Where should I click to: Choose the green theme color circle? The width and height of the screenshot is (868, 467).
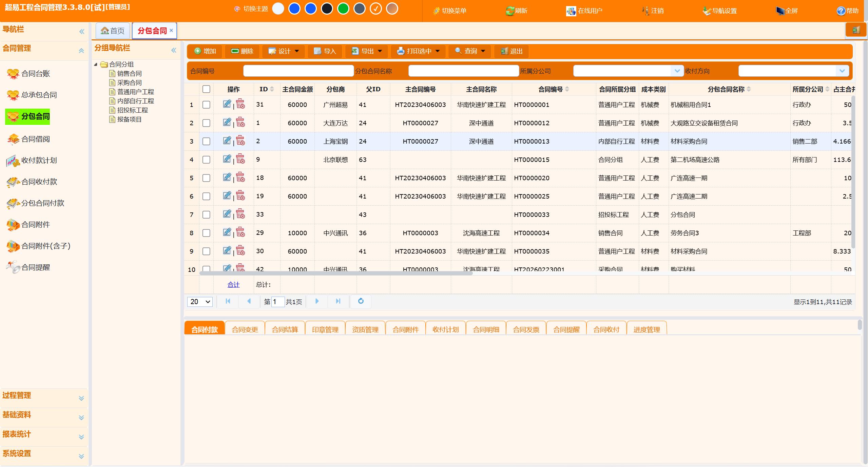pos(343,9)
